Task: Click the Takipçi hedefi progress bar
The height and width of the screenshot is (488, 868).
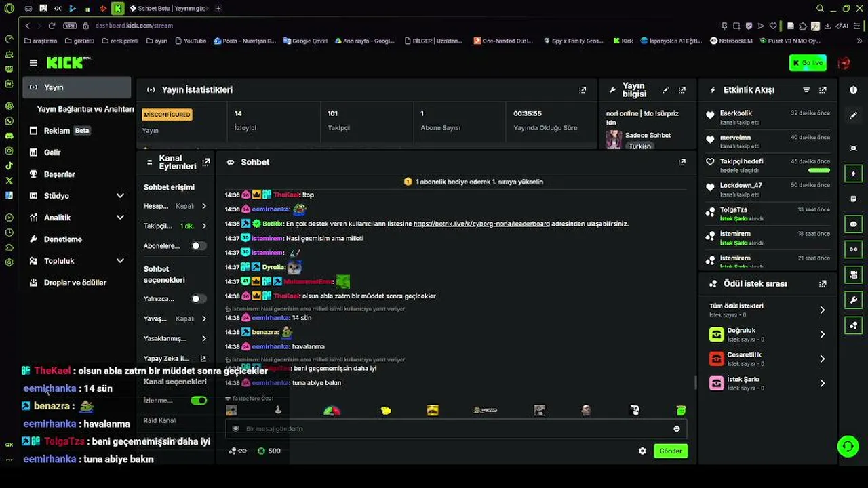Action: [819, 171]
